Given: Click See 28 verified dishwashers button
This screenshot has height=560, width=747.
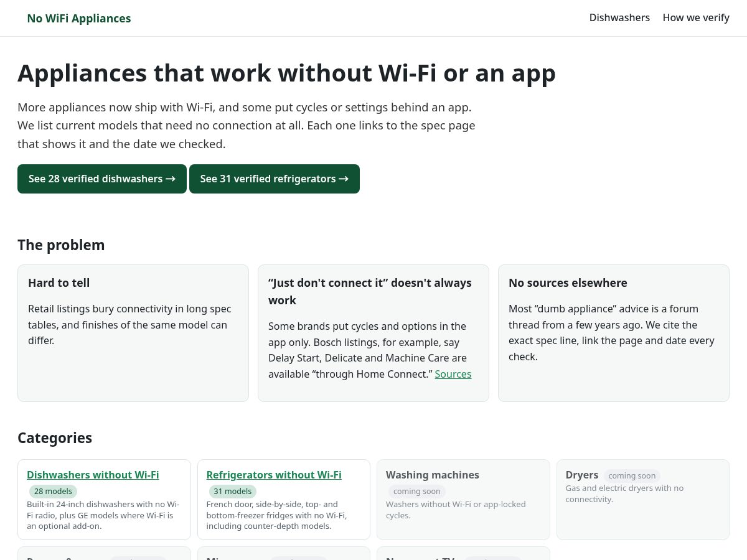Looking at the screenshot, I should click(x=102, y=179).
